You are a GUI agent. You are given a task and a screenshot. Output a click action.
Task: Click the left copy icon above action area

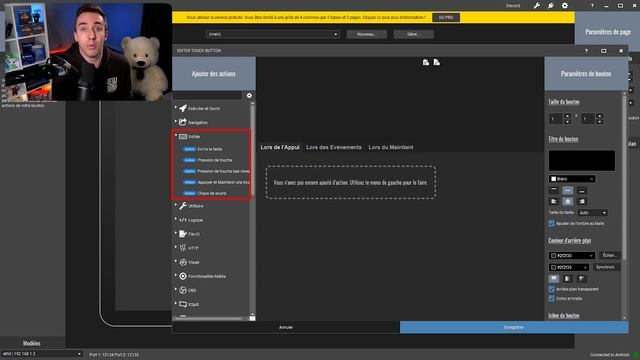point(426,62)
